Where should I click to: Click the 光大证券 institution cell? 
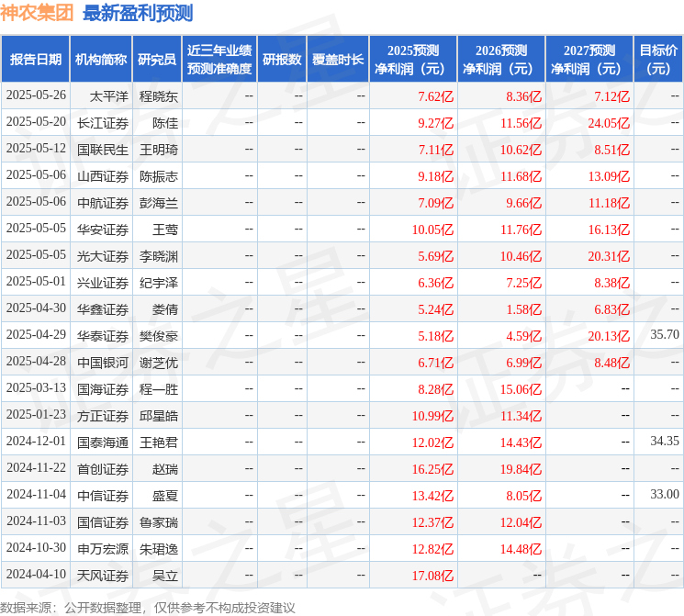click(x=103, y=256)
